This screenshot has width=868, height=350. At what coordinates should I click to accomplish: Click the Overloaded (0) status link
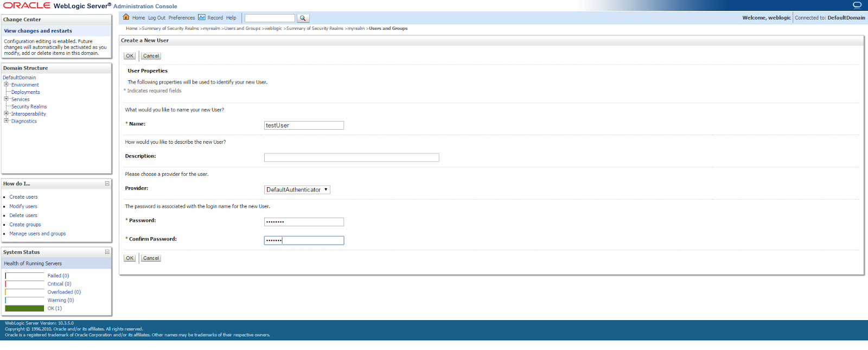pyautogui.click(x=64, y=292)
